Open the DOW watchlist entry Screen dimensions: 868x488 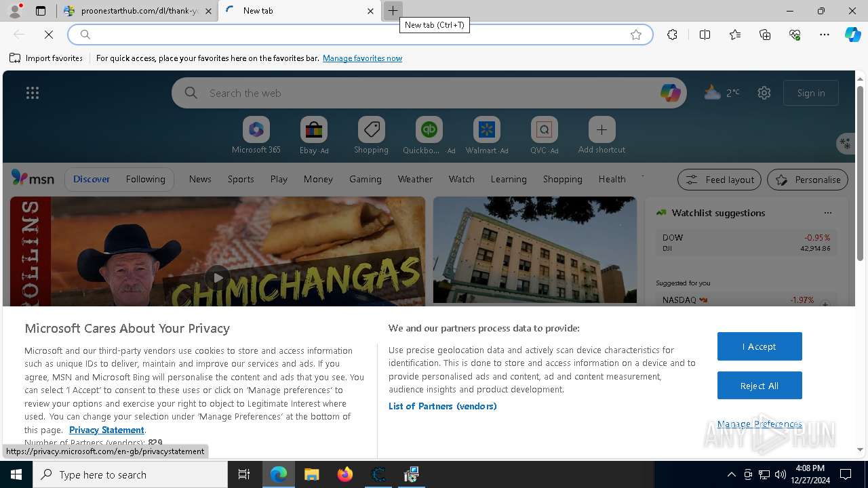[x=746, y=243]
